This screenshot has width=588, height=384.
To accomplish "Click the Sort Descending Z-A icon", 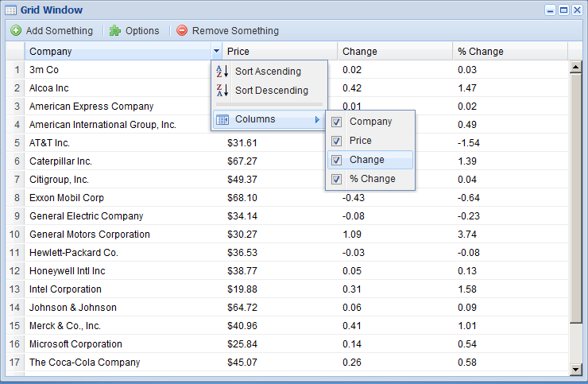I will 222,91.
